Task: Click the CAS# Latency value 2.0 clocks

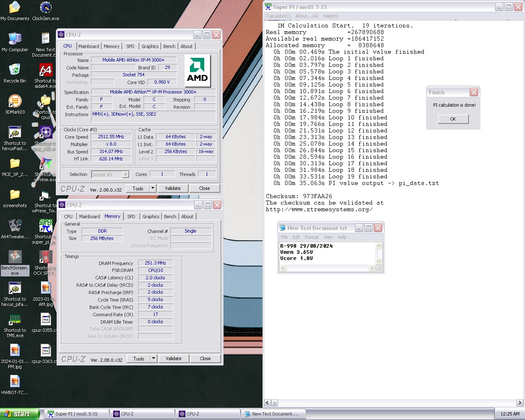Action: [155, 278]
